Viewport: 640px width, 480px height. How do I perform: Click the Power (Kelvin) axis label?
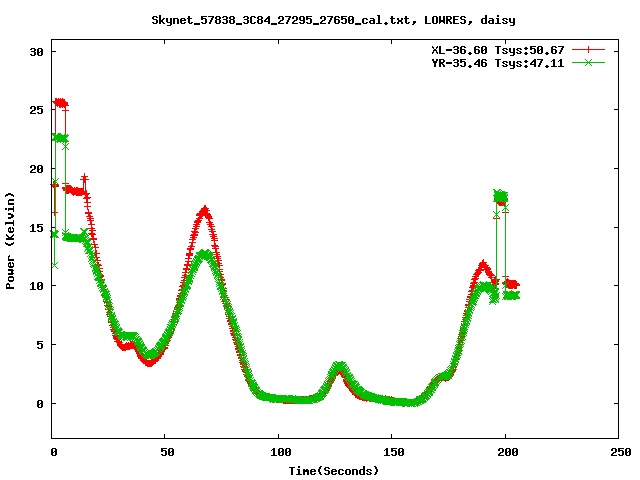pyautogui.click(x=10, y=241)
